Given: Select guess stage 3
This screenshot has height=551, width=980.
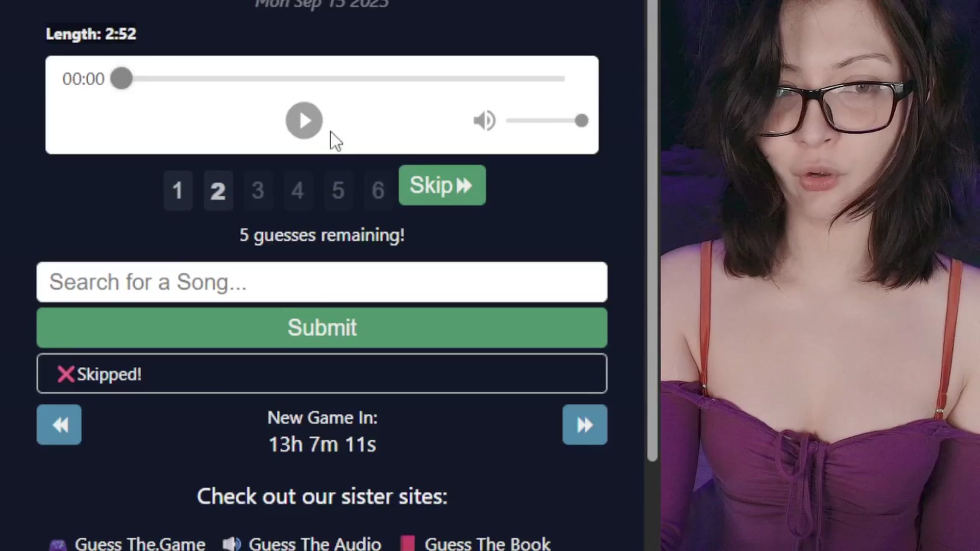Looking at the screenshot, I should click(x=258, y=191).
